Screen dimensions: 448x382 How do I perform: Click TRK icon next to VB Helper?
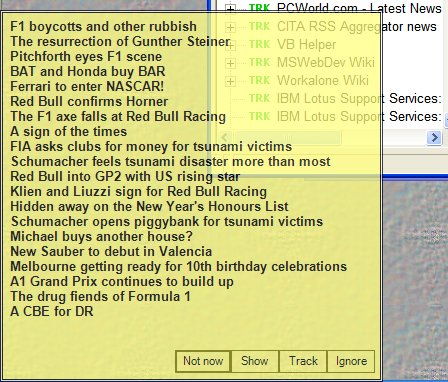[x=259, y=44]
